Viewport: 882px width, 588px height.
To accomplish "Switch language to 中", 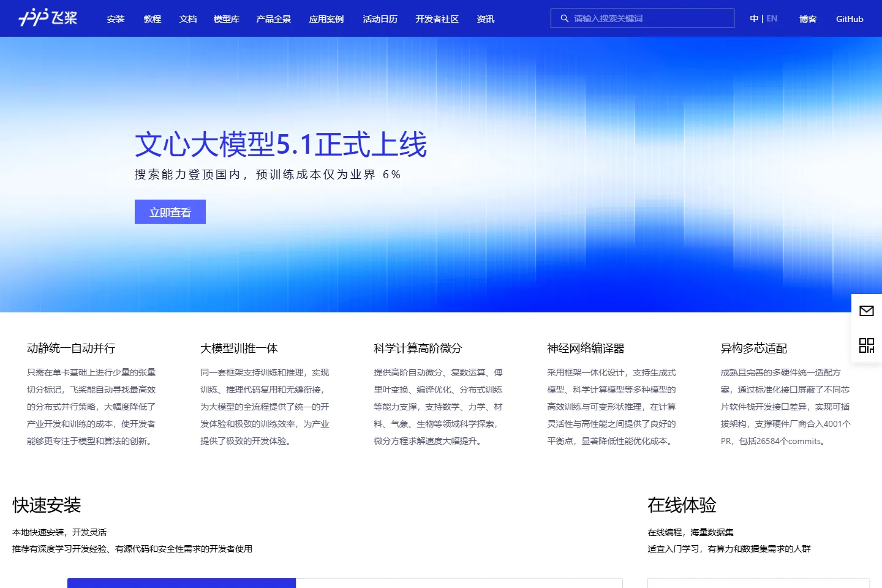I will [754, 18].
